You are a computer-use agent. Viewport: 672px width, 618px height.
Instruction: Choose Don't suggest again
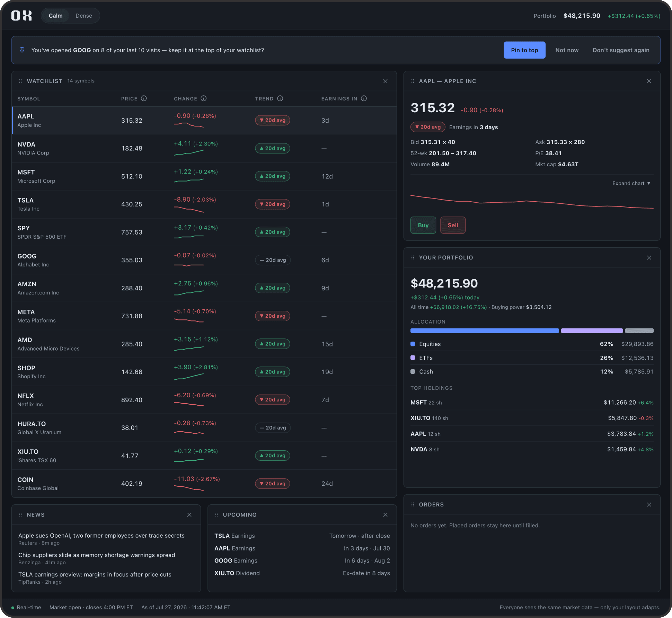(621, 50)
